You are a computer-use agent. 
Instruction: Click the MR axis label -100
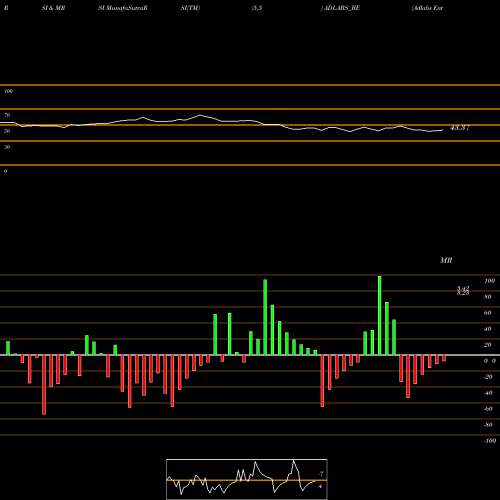pyautogui.click(x=490, y=441)
